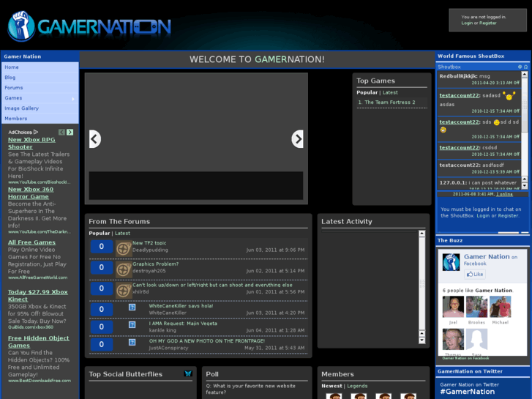
Task: Click the Register link in login box
Action: (x=488, y=23)
